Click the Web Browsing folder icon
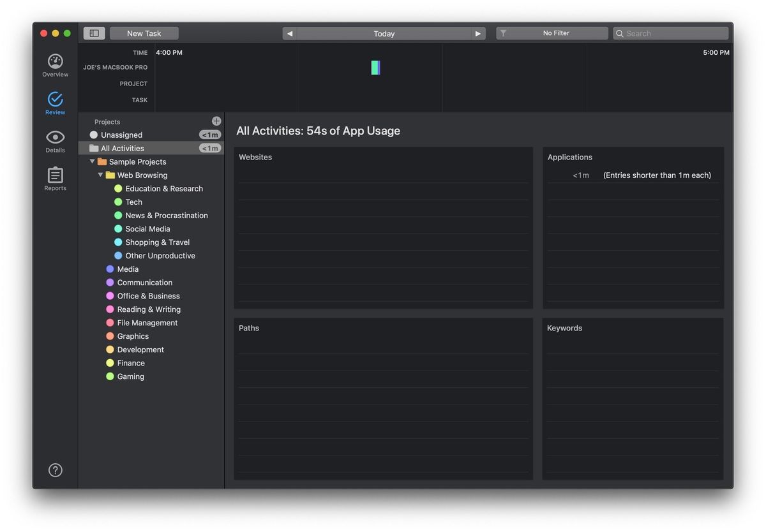This screenshot has height=532, width=766. point(110,175)
